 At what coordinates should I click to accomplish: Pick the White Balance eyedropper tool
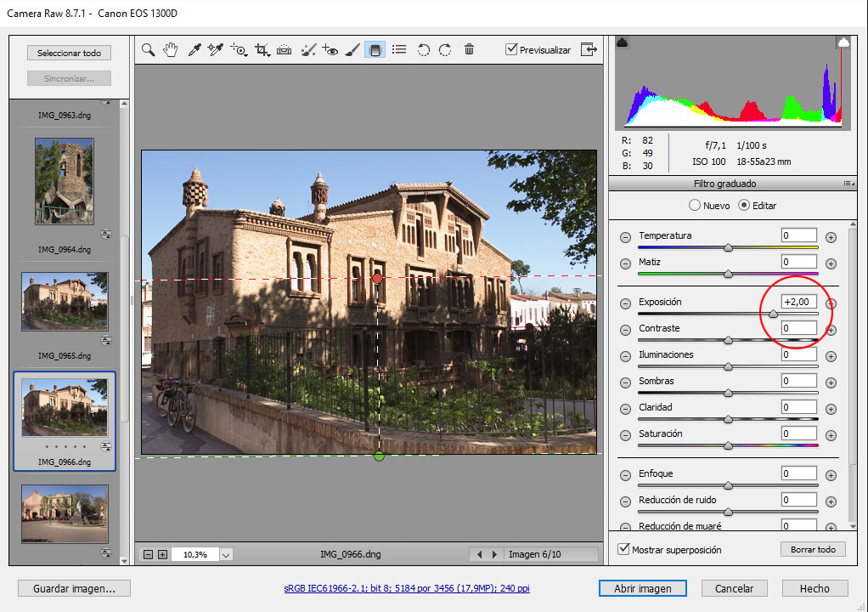pos(194,50)
